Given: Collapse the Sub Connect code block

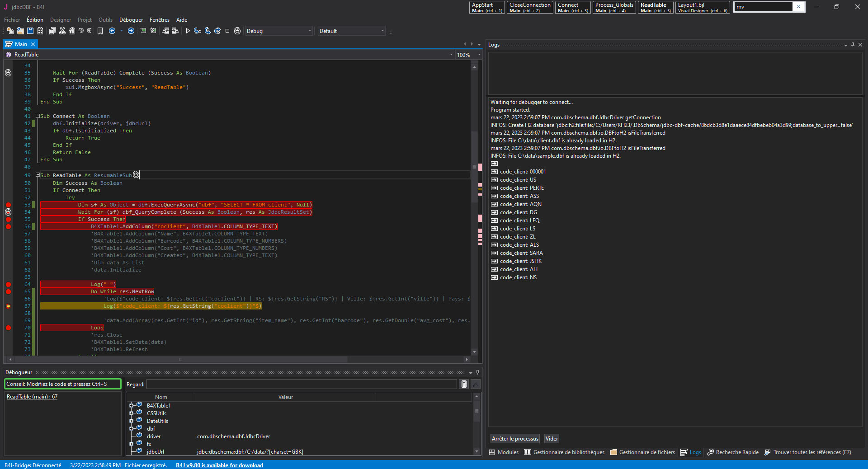Looking at the screenshot, I should pyautogui.click(x=38, y=116).
